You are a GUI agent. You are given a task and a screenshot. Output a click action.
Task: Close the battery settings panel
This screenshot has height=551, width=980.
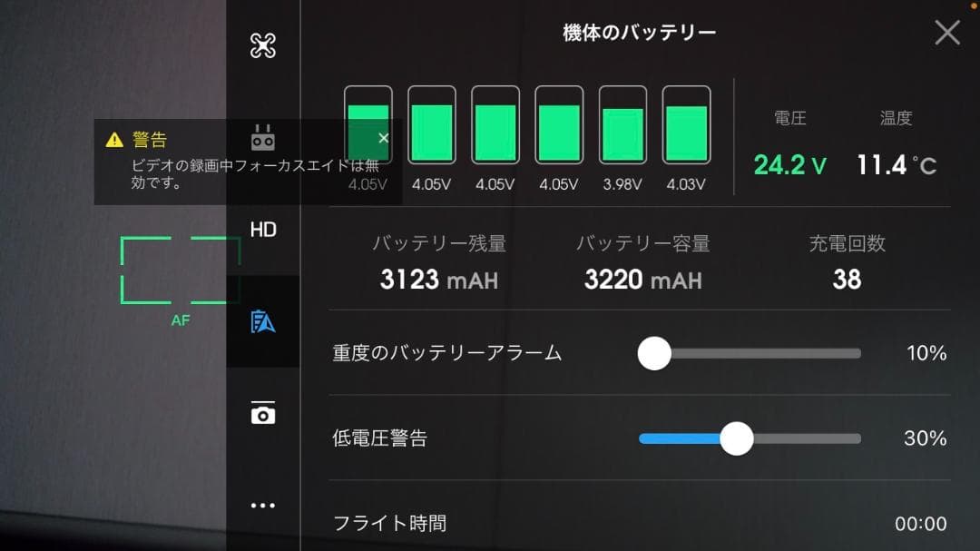point(946,33)
